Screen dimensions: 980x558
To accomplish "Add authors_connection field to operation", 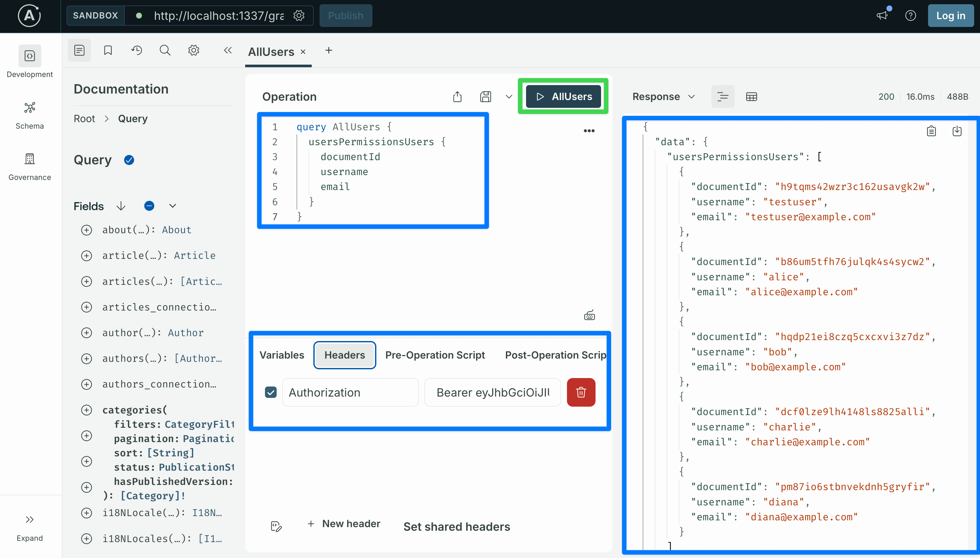I will [x=87, y=384].
